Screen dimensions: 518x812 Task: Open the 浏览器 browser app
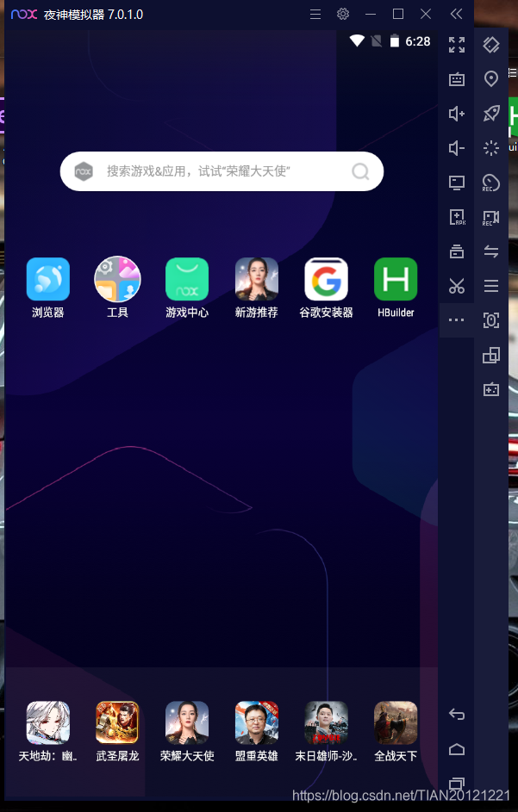(47, 279)
